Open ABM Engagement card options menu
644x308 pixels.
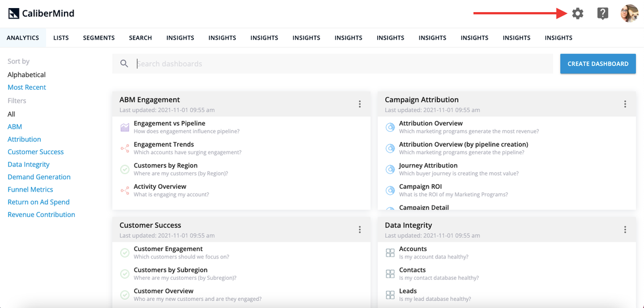(360, 104)
